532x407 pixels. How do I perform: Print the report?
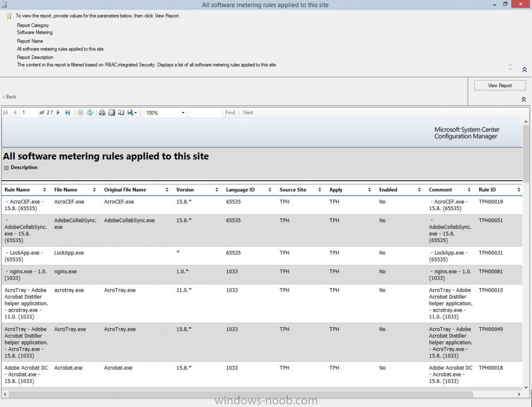click(102, 113)
